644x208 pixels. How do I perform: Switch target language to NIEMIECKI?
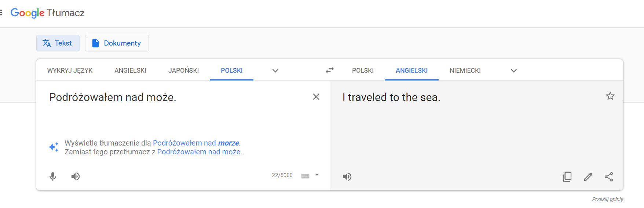[465, 70]
